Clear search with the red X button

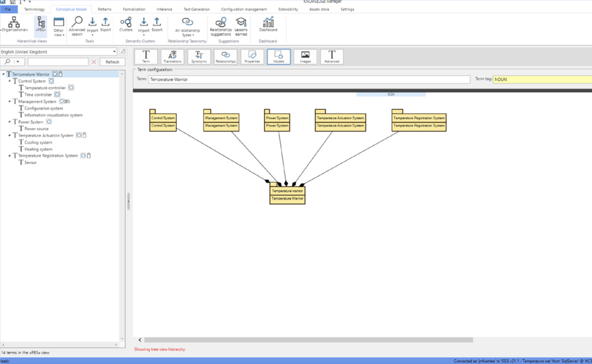tap(94, 62)
